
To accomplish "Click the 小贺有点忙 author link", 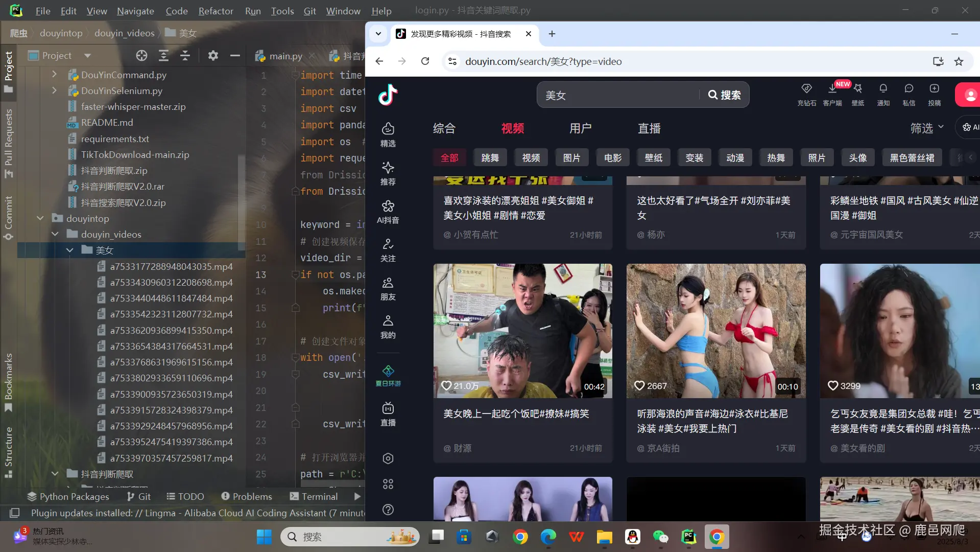I will (471, 235).
